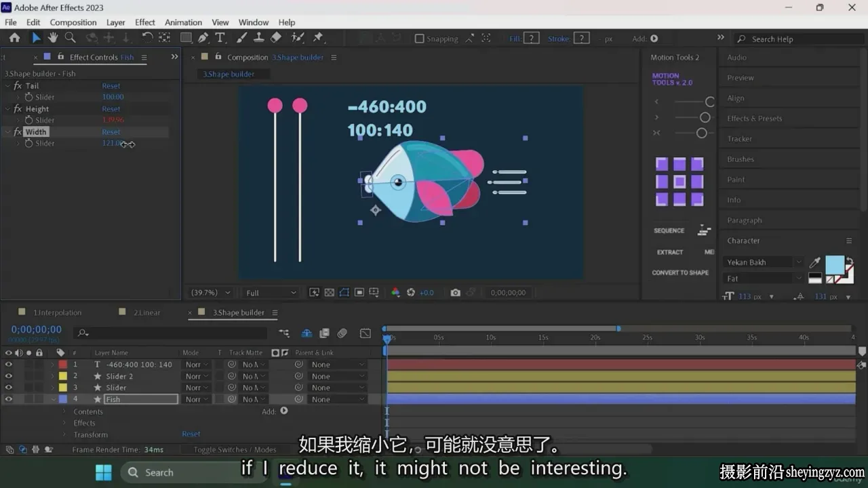Click the red label color of layer 1
Image resolution: width=868 pixels, height=488 pixels.
[x=62, y=365]
